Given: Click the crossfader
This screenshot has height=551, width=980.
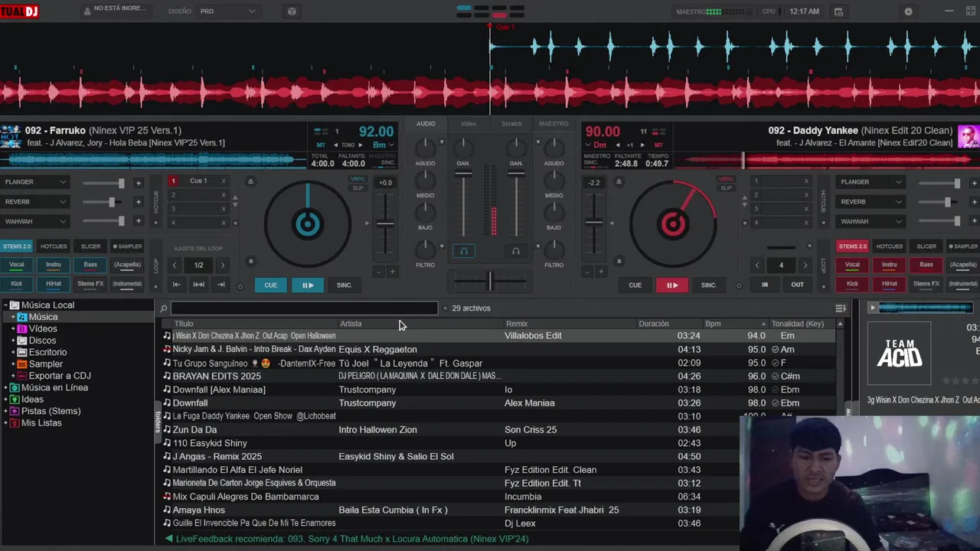Looking at the screenshot, I should (490, 282).
